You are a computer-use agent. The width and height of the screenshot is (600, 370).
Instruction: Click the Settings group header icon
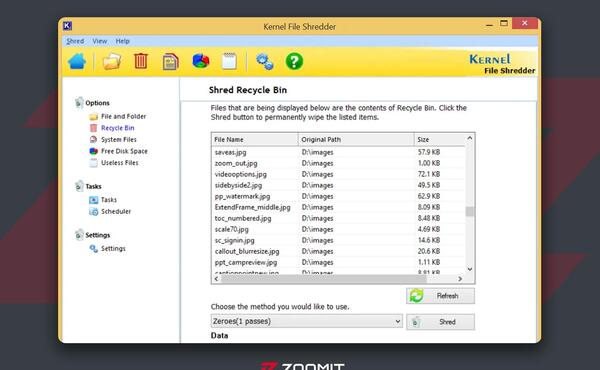[79, 235]
